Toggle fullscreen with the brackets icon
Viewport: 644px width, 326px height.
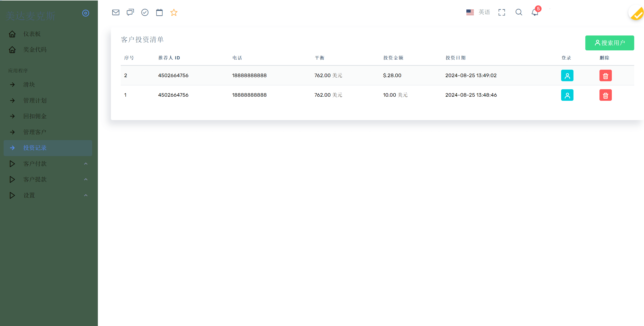[x=502, y=12]
